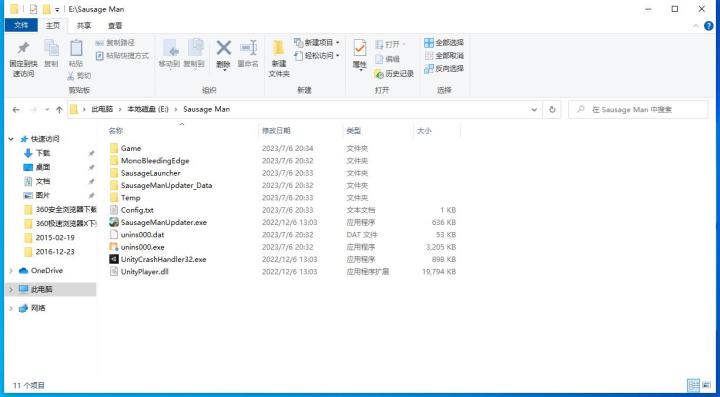This screenshot has height=397, width=720.
Task: Click the Cut scissors button
Action: [79, 76]
